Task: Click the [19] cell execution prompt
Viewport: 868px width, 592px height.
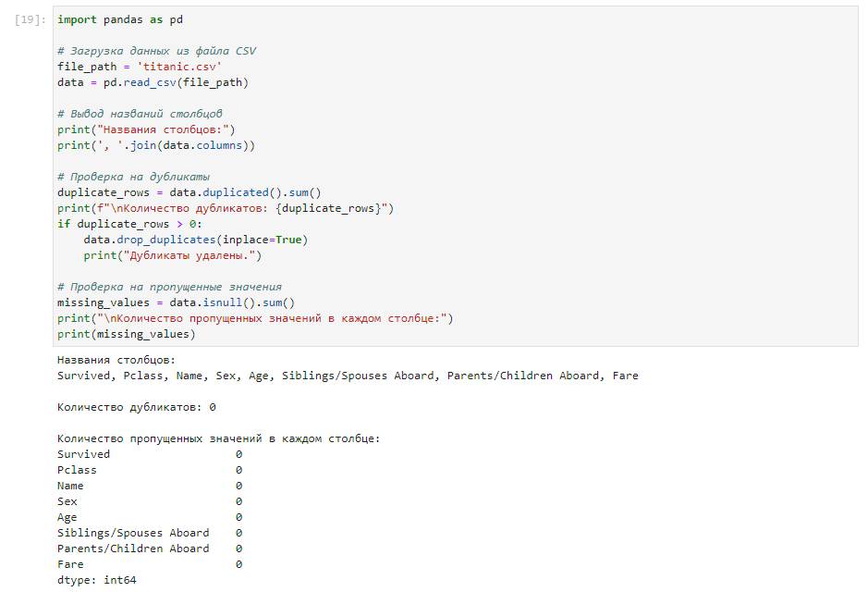Action: [31, 19]
